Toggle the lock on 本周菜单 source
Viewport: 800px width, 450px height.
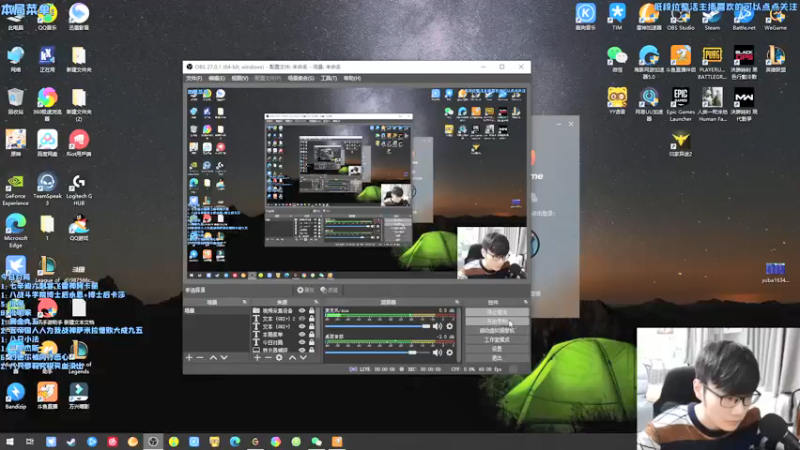coord(312,335)
